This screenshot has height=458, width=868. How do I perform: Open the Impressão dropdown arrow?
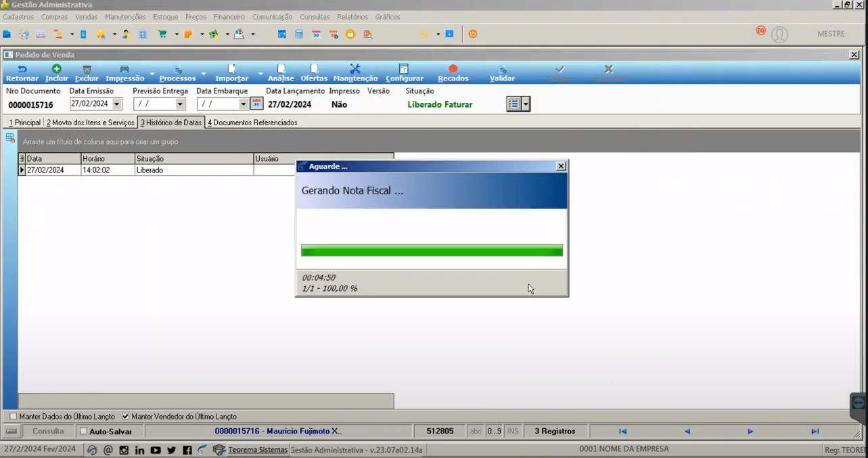152,73
